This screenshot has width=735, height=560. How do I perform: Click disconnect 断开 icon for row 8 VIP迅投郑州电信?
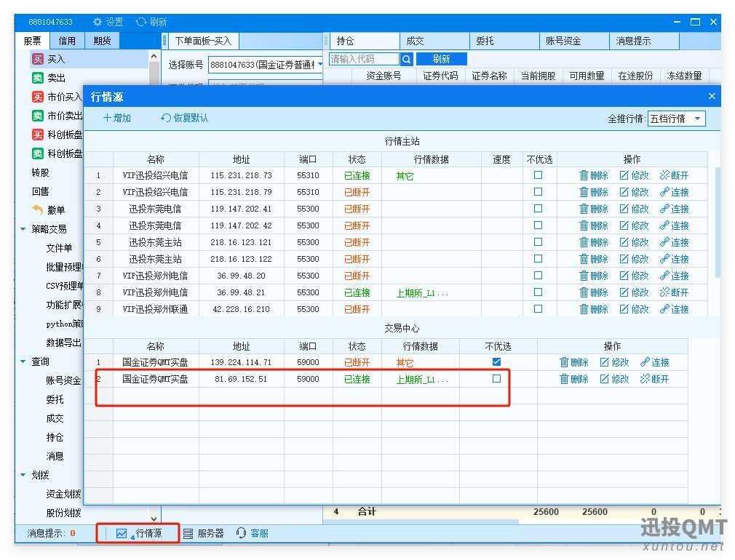(x=664, y=292)
